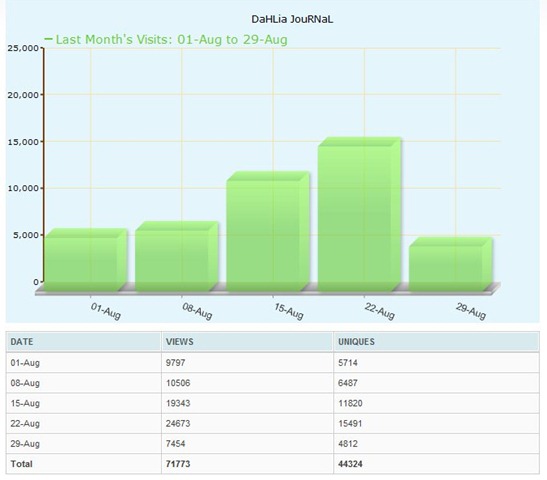Click the Total row label
547x480 pixels.
pos(21,464)
